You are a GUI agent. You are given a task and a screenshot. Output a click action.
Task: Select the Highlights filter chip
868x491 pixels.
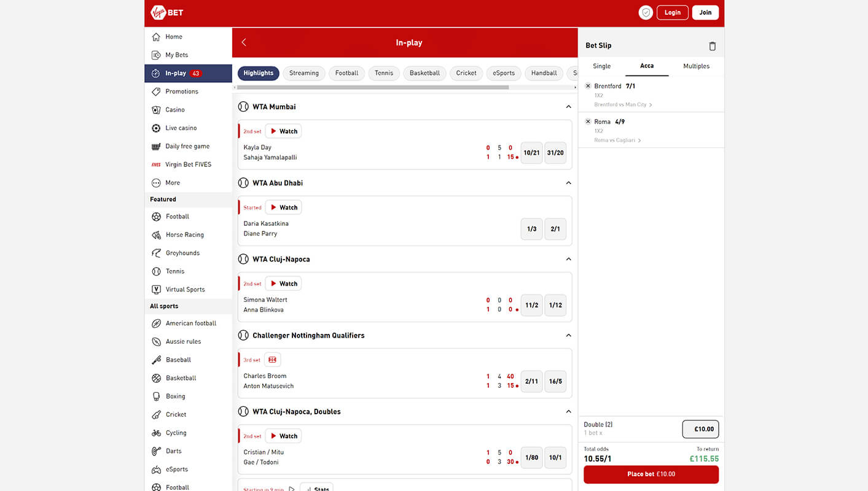tap(259, 74)
